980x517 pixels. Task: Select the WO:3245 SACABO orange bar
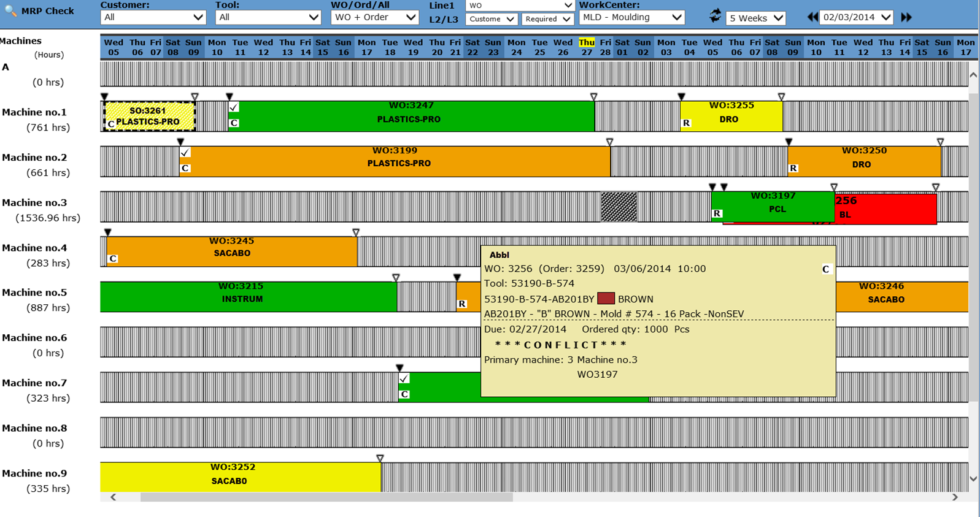tap(232, 251)
